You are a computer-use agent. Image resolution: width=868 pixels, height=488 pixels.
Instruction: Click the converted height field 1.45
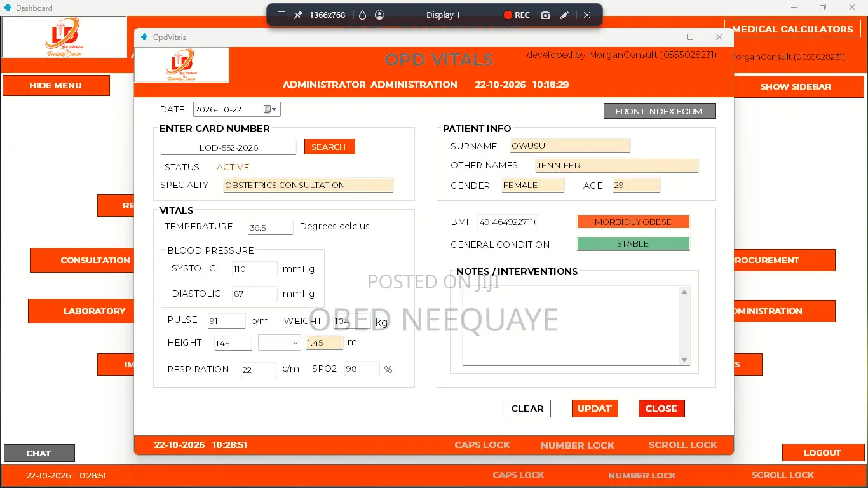[325, 342]
